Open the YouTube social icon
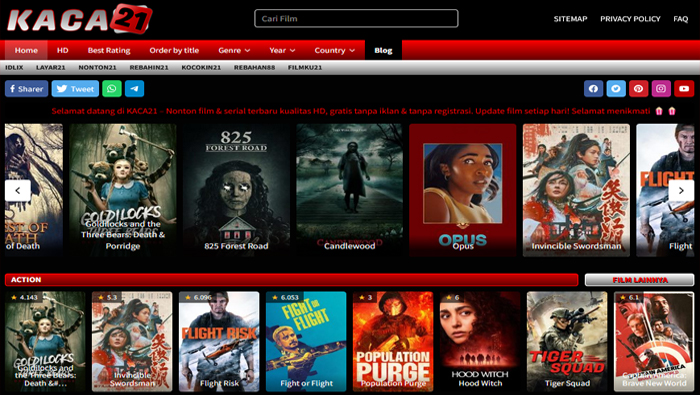This screenshot has height=395, width=700. (684, 89)
